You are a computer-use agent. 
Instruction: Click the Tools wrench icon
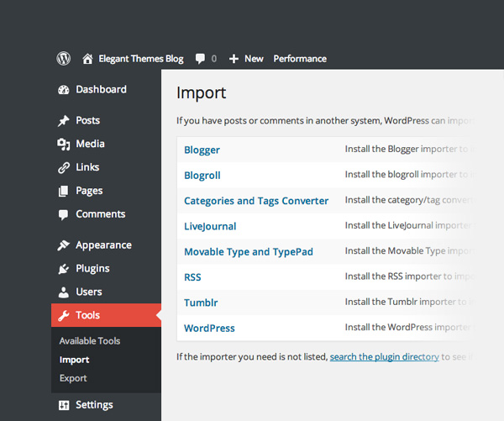[64, 315]
